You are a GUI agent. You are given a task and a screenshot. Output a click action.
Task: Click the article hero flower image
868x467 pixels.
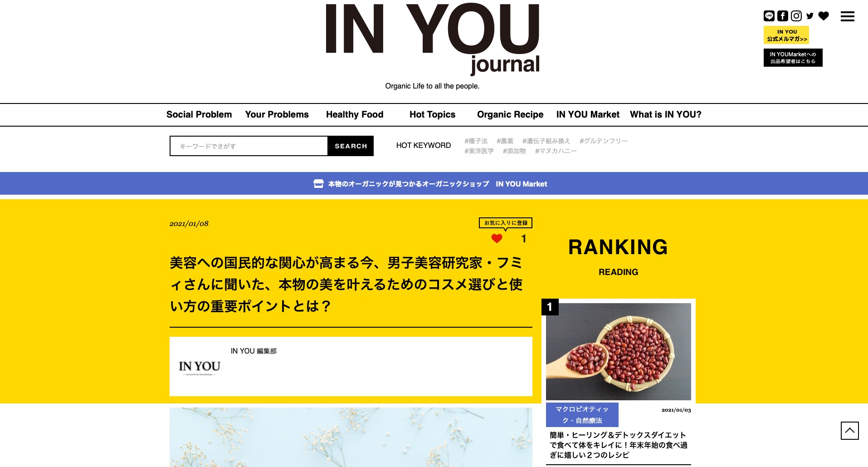tap(351, 437)
